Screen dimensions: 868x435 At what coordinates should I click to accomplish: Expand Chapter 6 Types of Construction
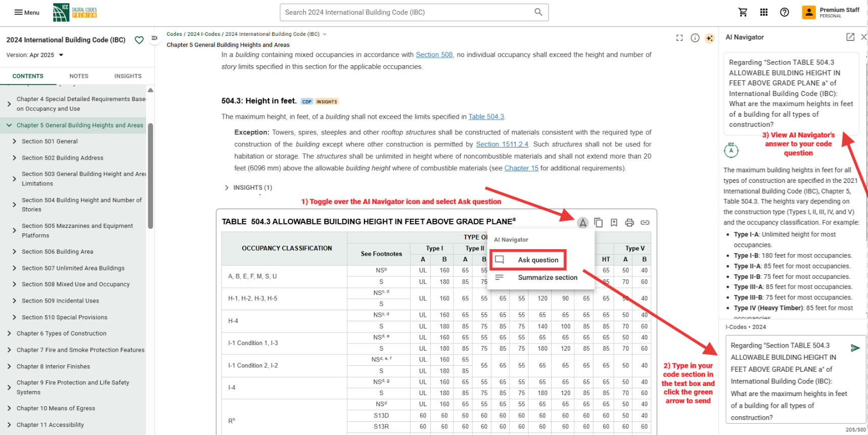[9, 333]
